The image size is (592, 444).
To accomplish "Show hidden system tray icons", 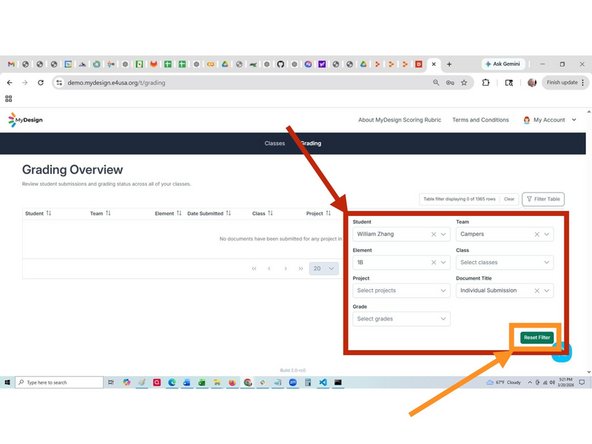I will [530, 382].
